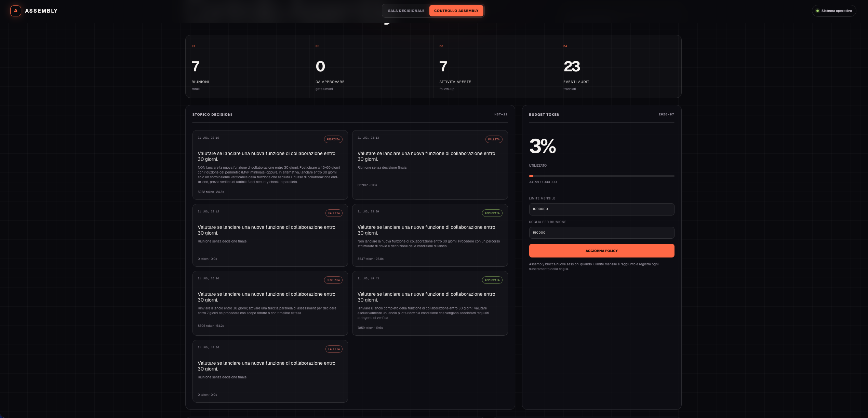This screenshot has width=868, height=418.
Task: Click Respinta badge on 20:00 decision
Action: click(333, 280)
